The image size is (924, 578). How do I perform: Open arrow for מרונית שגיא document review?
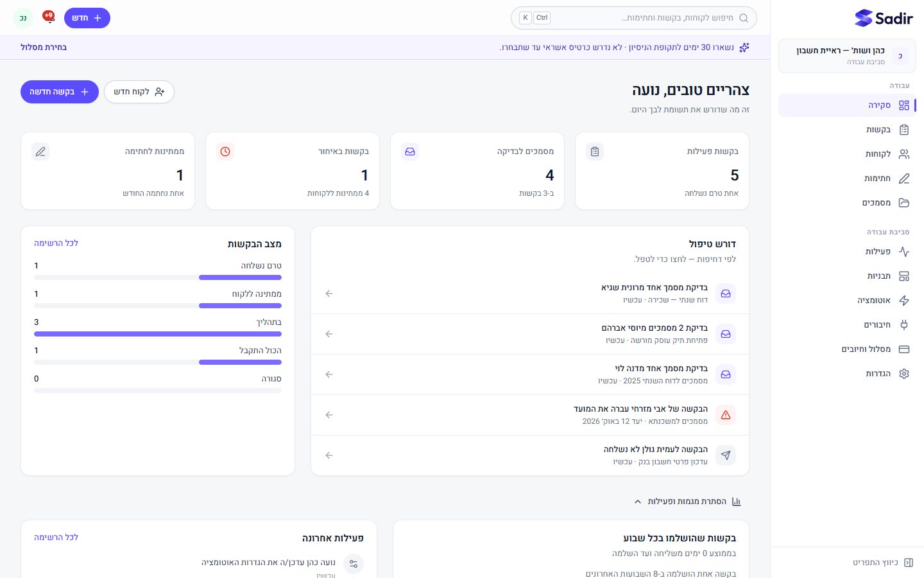tap(329, 293)
